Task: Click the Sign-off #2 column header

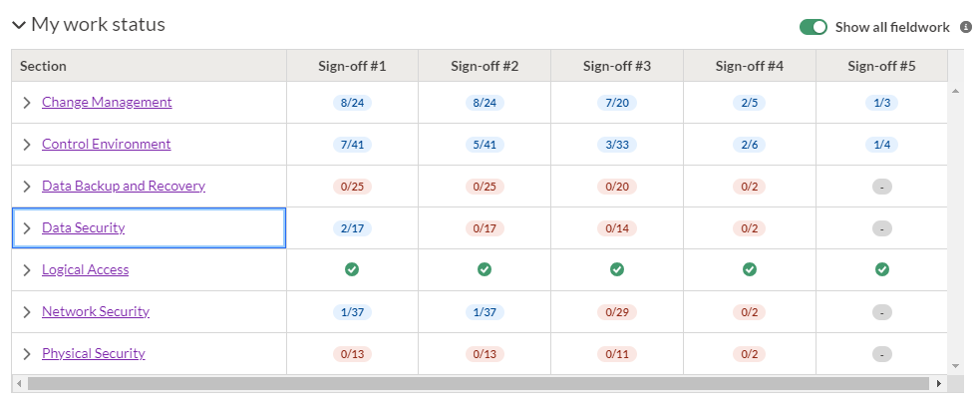Action: click(485, 66)
